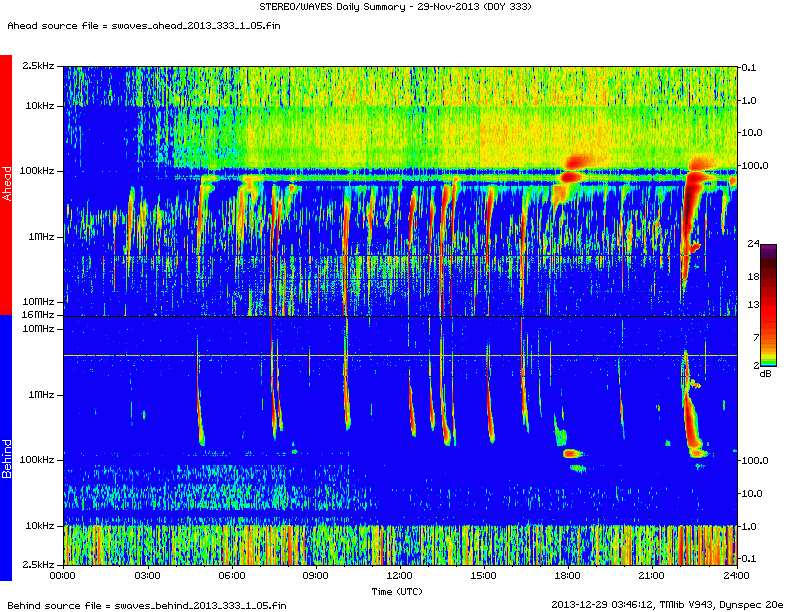The height and width of the screenshot is (612, 792).
Task: Click the dB color scale bar
Action: (x=768, y=307)
